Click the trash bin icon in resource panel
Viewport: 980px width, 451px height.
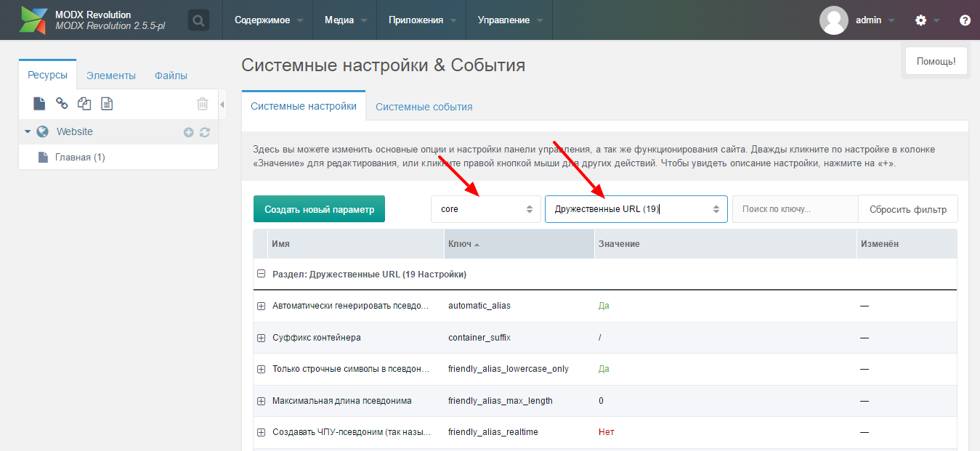point(203,104)
